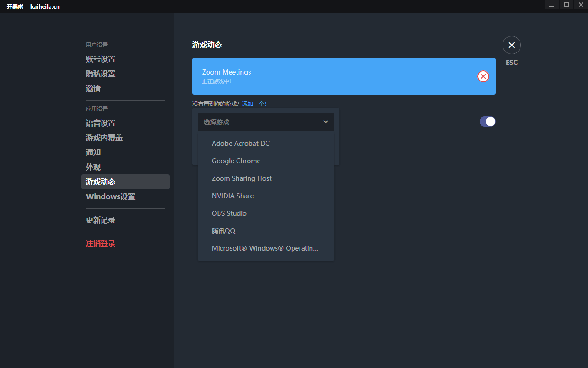This screenshot has width=588, height=368.
Task: Select NVIDIA Share from dropdown
Action: [232, 196]
